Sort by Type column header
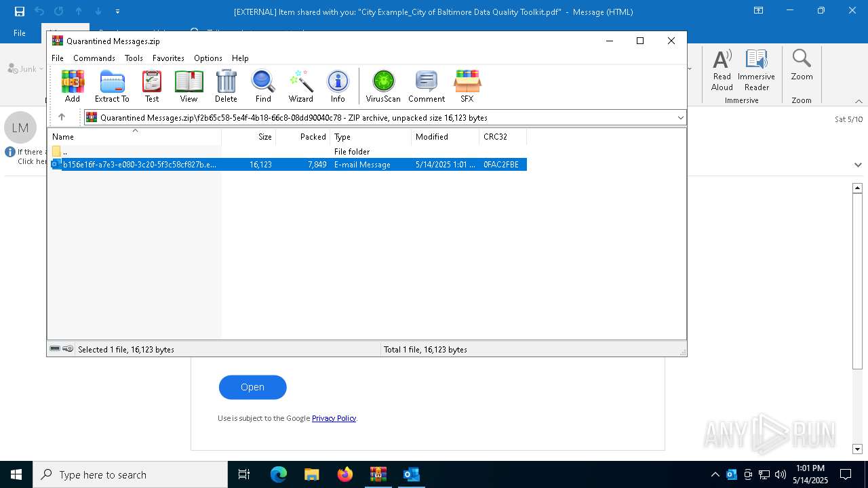 371,137
